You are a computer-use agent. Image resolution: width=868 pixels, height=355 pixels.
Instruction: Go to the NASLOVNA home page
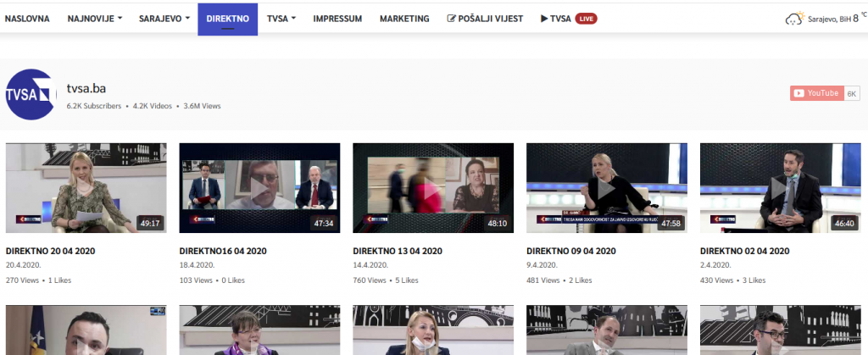pyautogui.click(x=27, y=19)
